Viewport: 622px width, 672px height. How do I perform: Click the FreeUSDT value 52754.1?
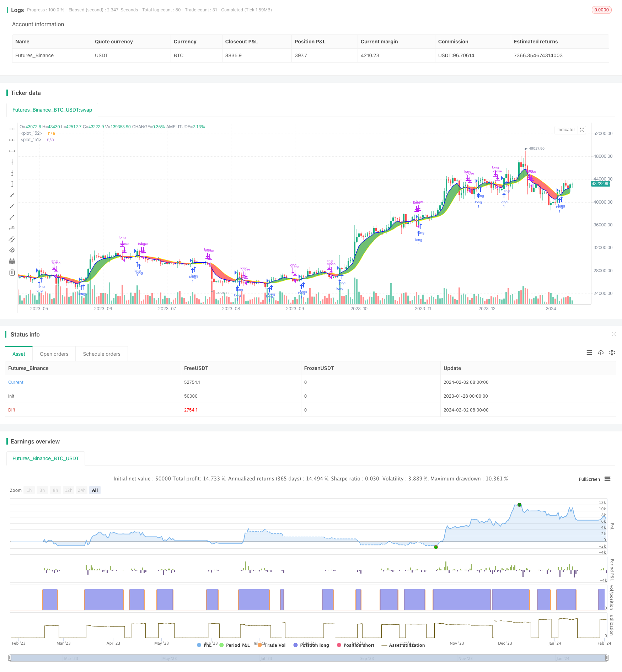[x=192, y=382]
